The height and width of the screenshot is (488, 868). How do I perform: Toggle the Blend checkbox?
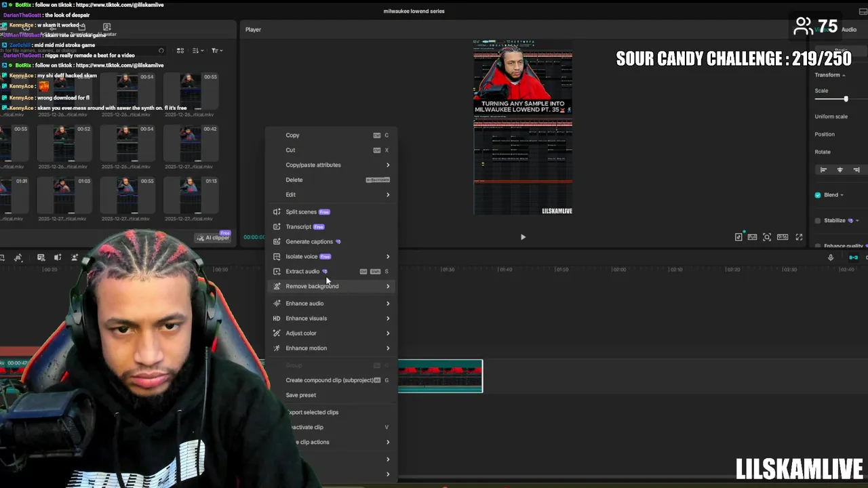point(818,195)
